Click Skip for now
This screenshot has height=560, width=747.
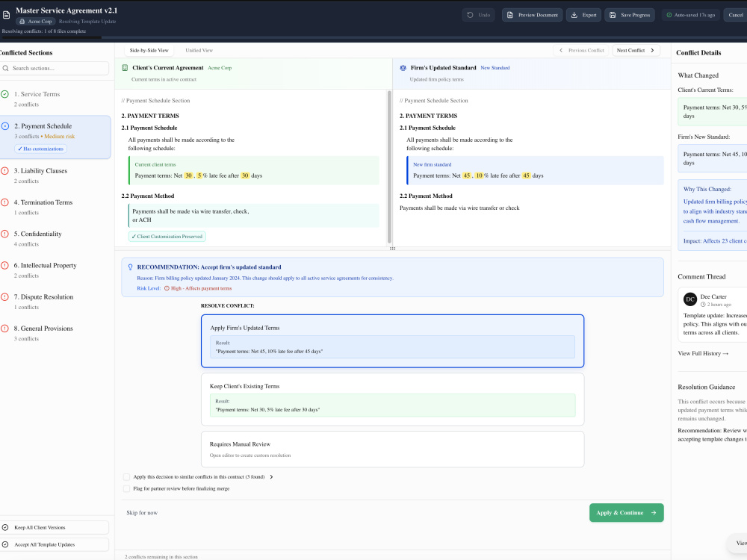[x=142, y=513]
